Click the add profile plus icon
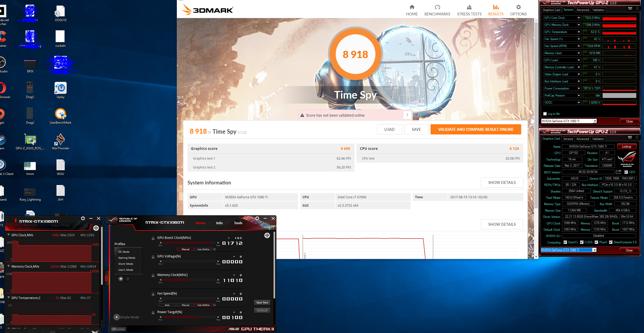The height and width of the screenshot is (333, 644). coord(121,279)
